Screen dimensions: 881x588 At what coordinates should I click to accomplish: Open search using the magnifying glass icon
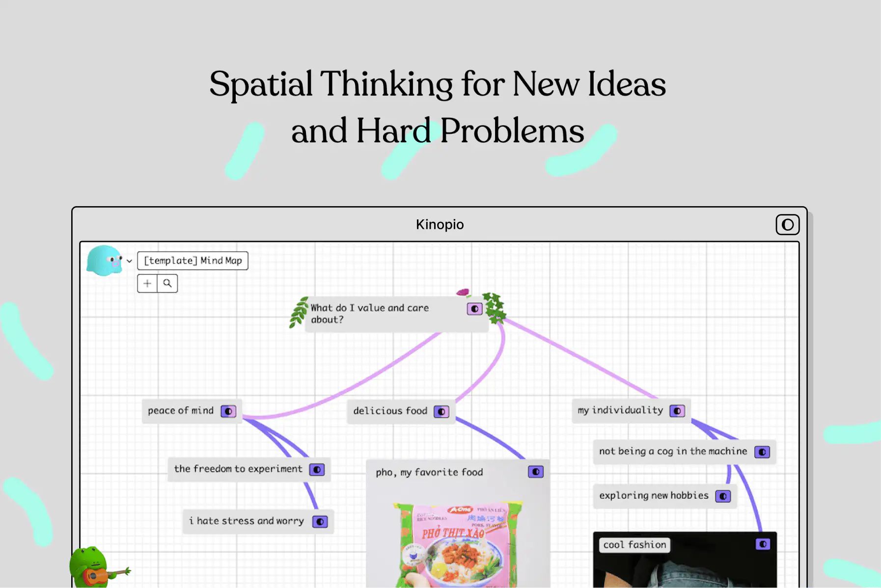click(167, 283)
